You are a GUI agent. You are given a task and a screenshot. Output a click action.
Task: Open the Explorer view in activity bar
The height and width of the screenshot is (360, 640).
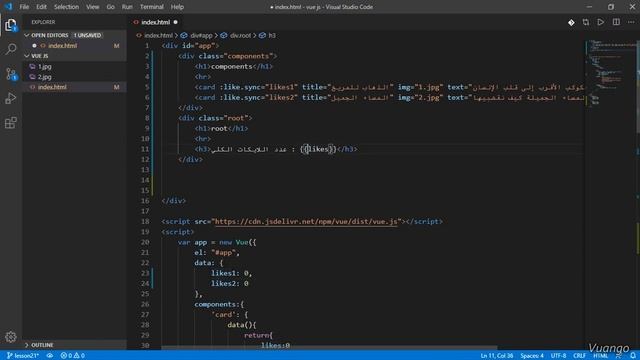(x=11, y=25)
